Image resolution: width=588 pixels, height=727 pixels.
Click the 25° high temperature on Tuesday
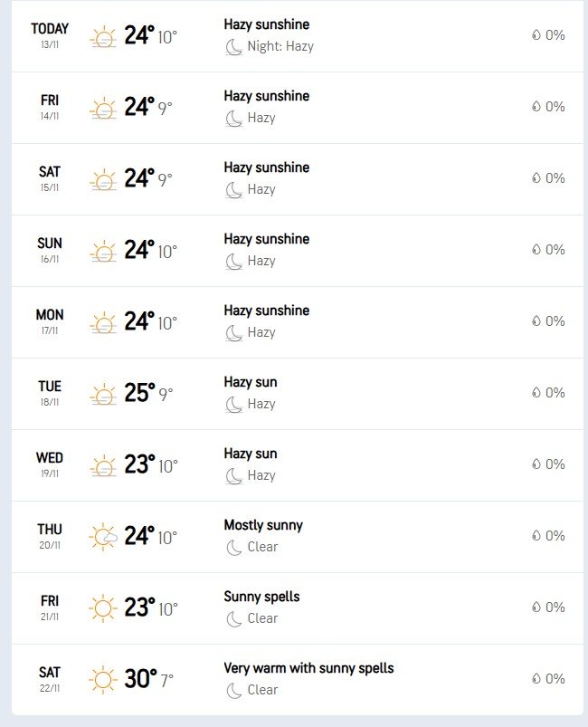[x=140, y=393]
